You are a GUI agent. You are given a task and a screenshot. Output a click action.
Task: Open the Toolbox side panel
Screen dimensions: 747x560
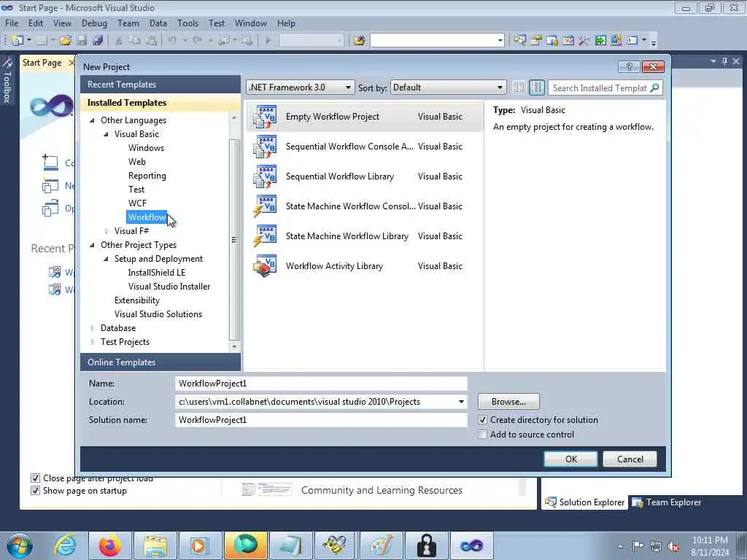(x=7, y=80)
